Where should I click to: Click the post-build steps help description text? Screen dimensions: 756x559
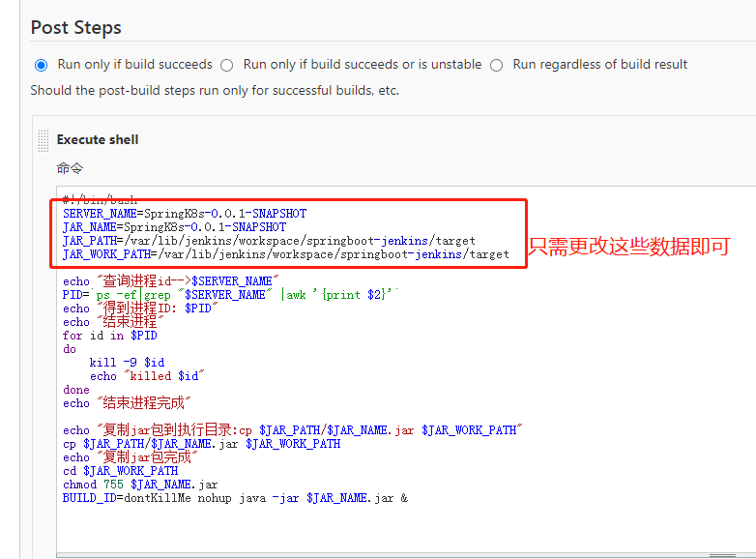point(215,90)
